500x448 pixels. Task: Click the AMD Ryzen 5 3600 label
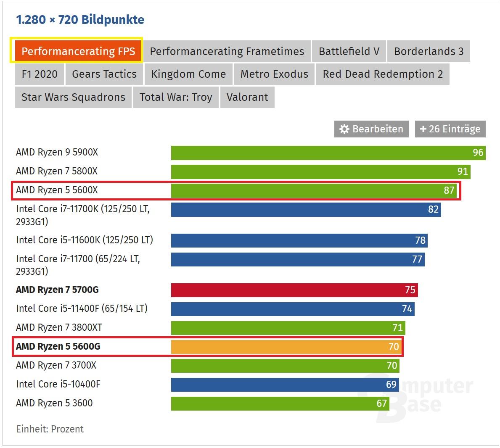tap(54, 403)
